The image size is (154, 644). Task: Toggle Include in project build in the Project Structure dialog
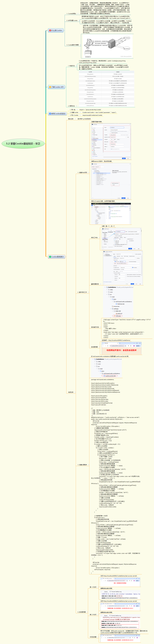114,236
